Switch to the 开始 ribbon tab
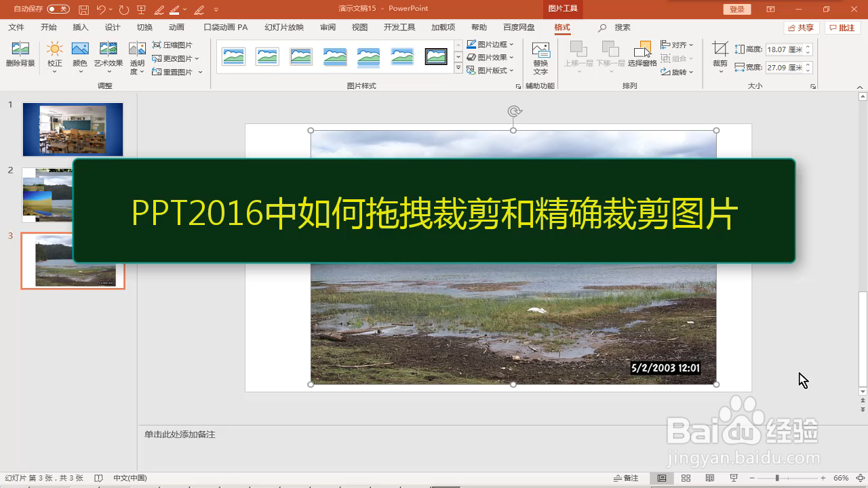 pos(47,27)
